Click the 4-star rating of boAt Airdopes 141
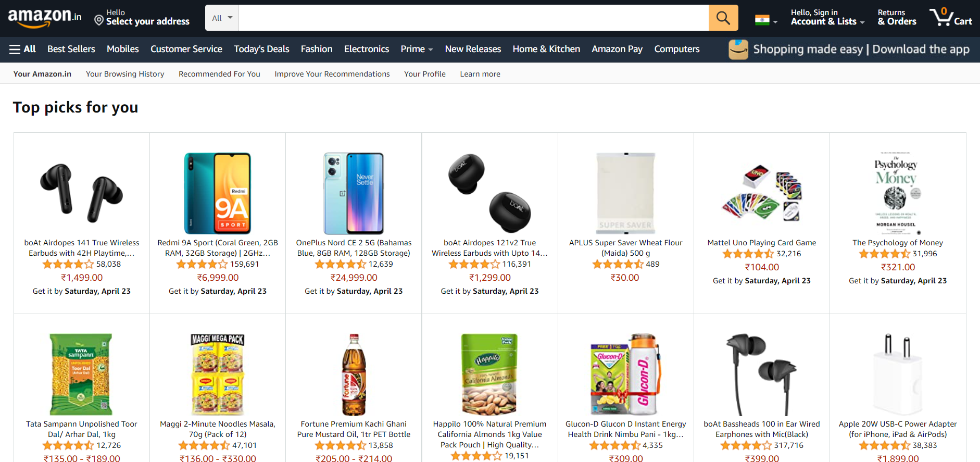Viewport: 980px width, 462px height. (68, 264)
